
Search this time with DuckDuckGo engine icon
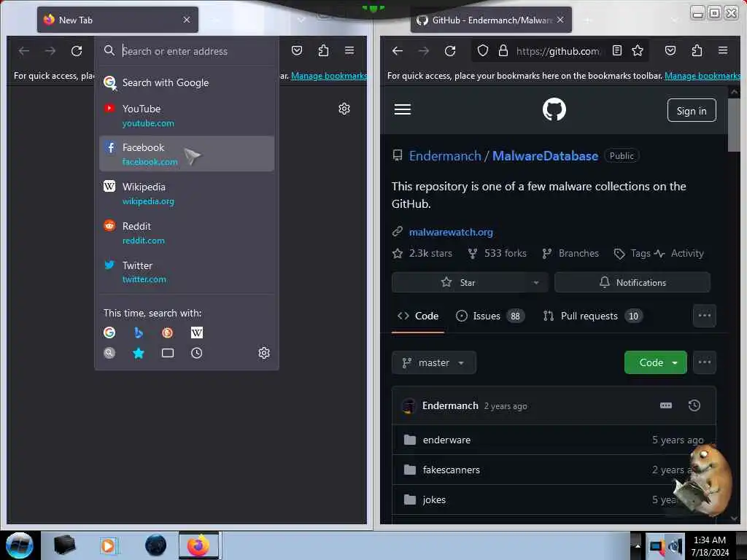(x=167, y=332)
